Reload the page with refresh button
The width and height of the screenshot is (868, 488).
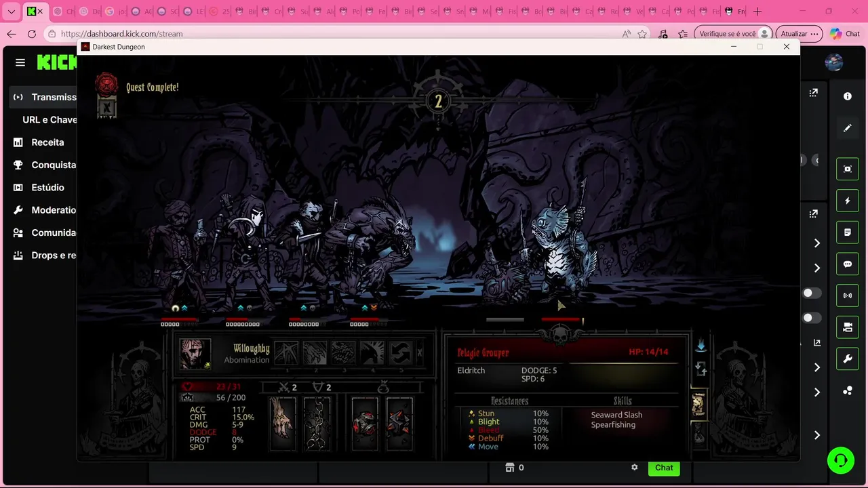(32, 34)
